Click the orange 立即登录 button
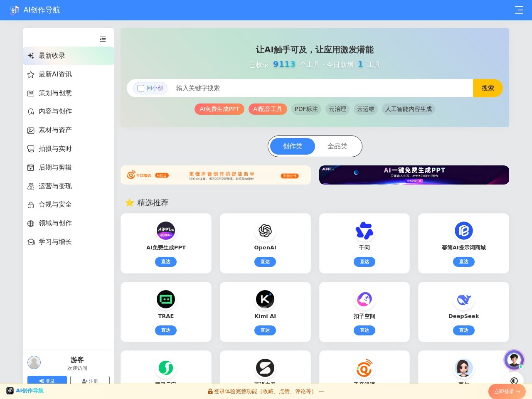 tap(507, 392)
